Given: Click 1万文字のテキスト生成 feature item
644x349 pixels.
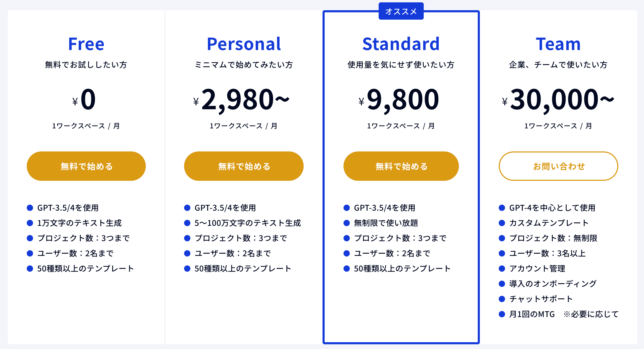Looking at the screenshot, I should [x=79, y=223].
